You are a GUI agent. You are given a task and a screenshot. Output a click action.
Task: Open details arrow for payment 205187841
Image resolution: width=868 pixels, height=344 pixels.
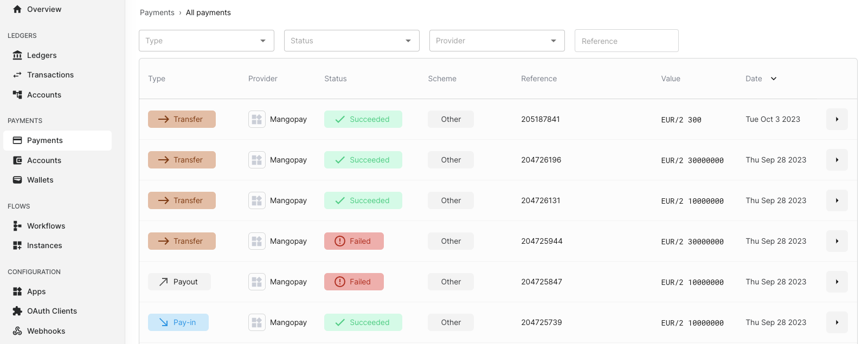click(837, 119)
